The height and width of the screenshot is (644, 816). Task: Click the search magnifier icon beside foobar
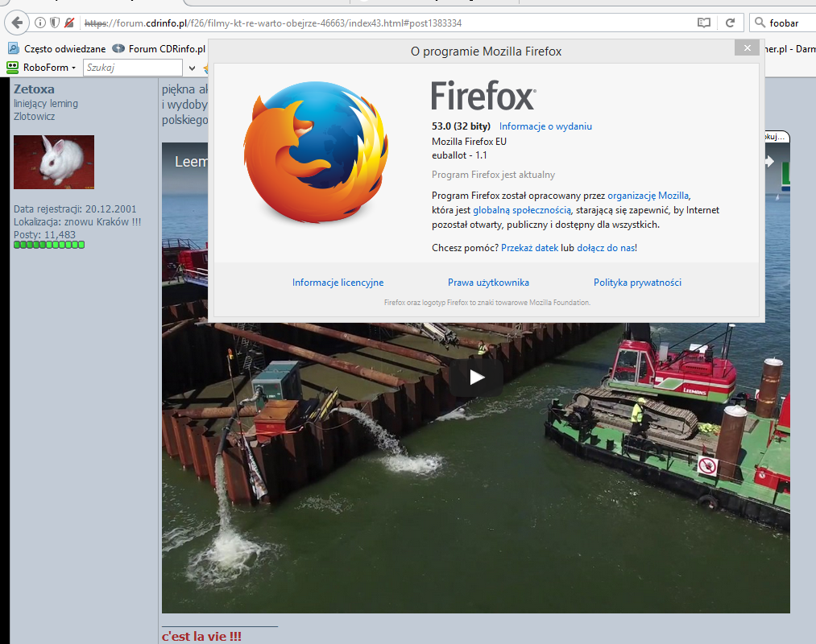pos(760,23)
